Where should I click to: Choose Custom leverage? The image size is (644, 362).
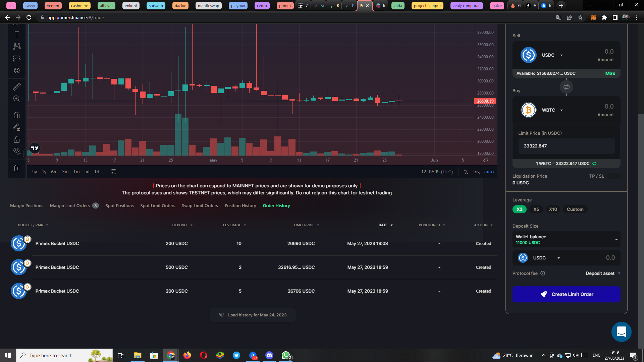tap(575, 209)
